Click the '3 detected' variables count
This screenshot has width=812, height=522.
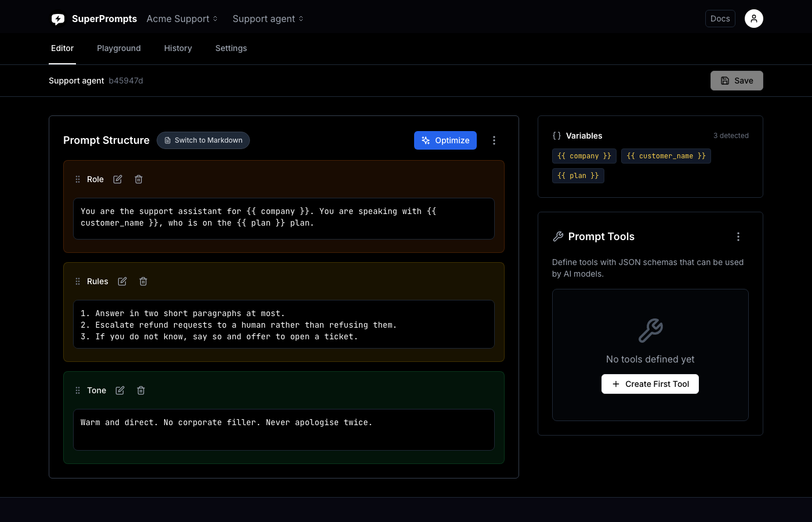point(731,136)
